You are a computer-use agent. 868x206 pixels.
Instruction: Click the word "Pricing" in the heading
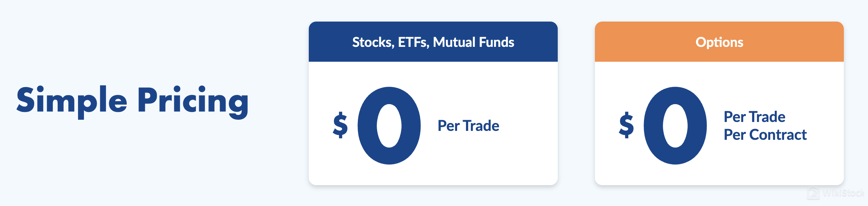pos(193,100)
